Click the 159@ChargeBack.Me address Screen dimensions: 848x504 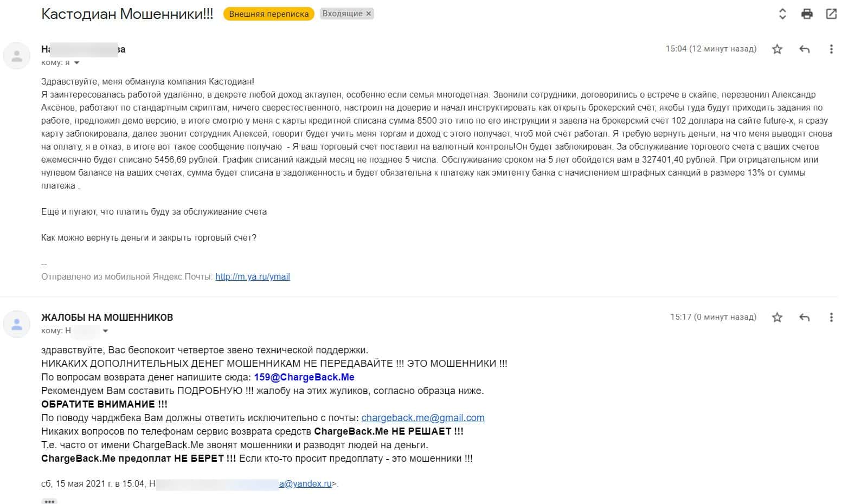pyautogui.click(x=304, y=377)
